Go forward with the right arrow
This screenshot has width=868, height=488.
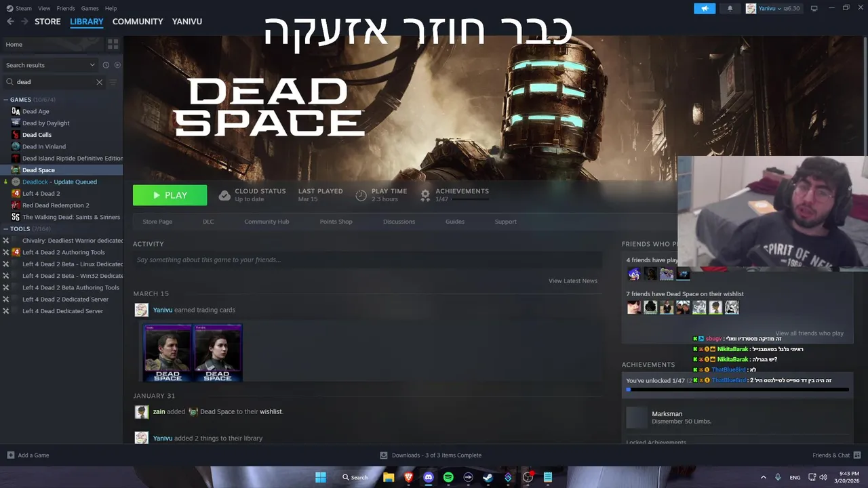tap(24, 22)
